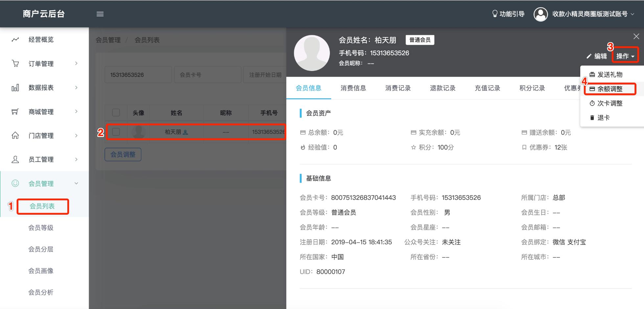This screenshot has height=309, width=644.
Task: Click the pencil icon beside 编辑
Action: [x=589, y=56]
